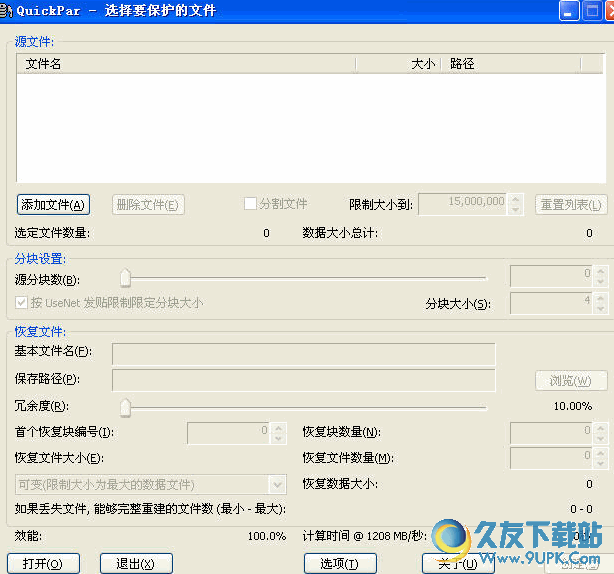Click the 保存路径(P) text field

[x=303, y=380]
